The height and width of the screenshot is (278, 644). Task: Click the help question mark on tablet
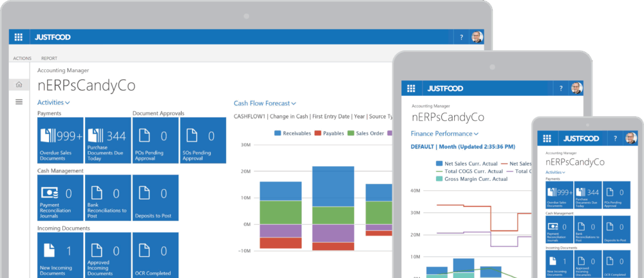(560, 88)
